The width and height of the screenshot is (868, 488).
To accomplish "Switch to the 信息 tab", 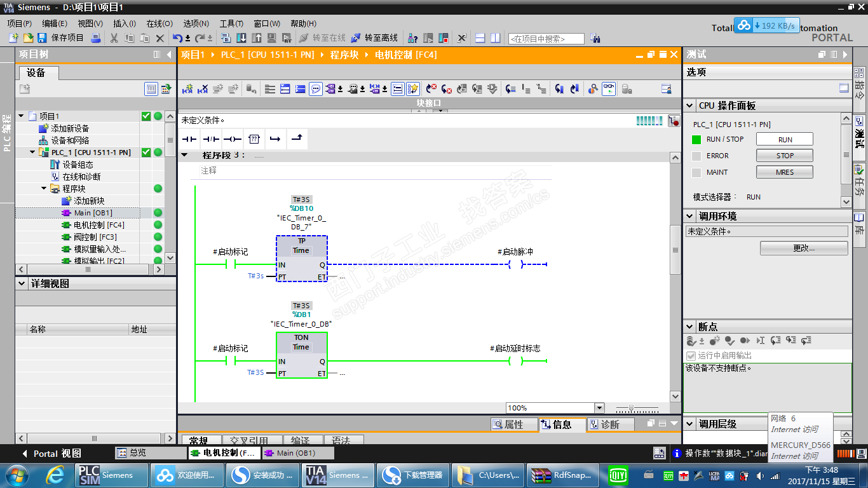I will click(562, 424).
